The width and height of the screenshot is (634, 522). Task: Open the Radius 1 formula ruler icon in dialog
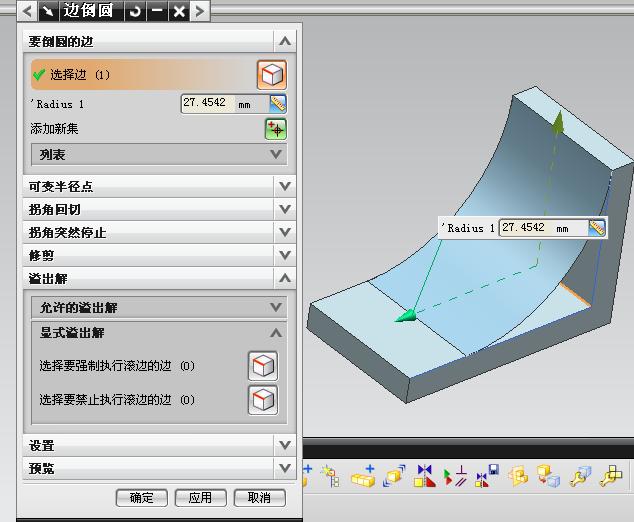pos(278,104)
